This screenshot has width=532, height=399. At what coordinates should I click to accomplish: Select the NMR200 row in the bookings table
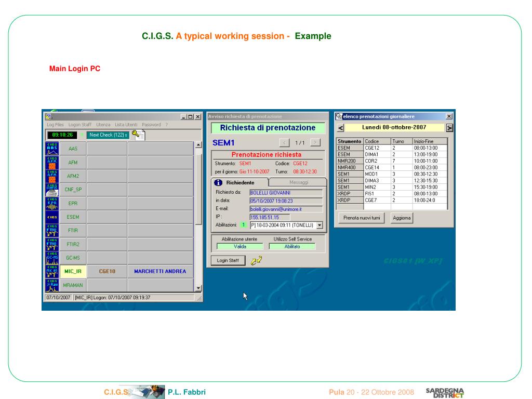[x=392, y=161]
